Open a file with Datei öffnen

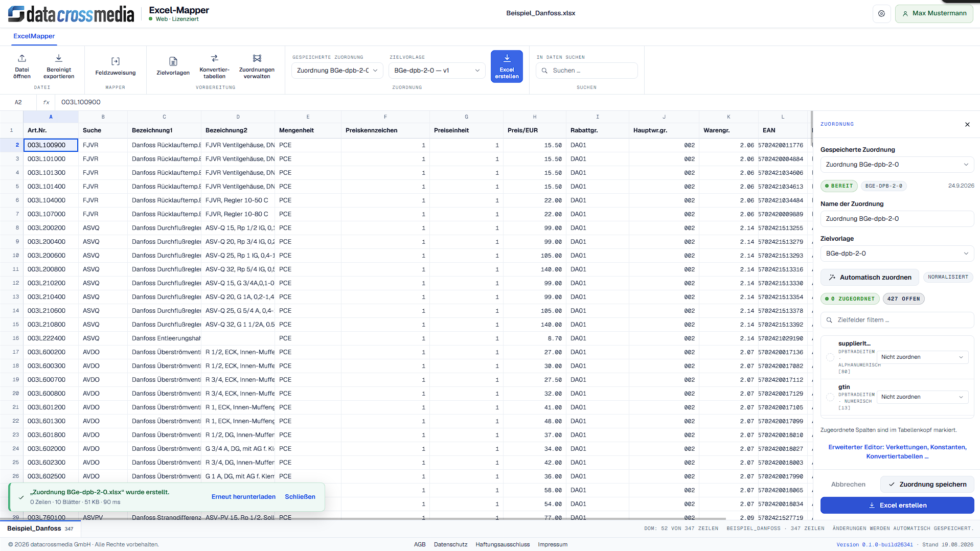[22, 66]
